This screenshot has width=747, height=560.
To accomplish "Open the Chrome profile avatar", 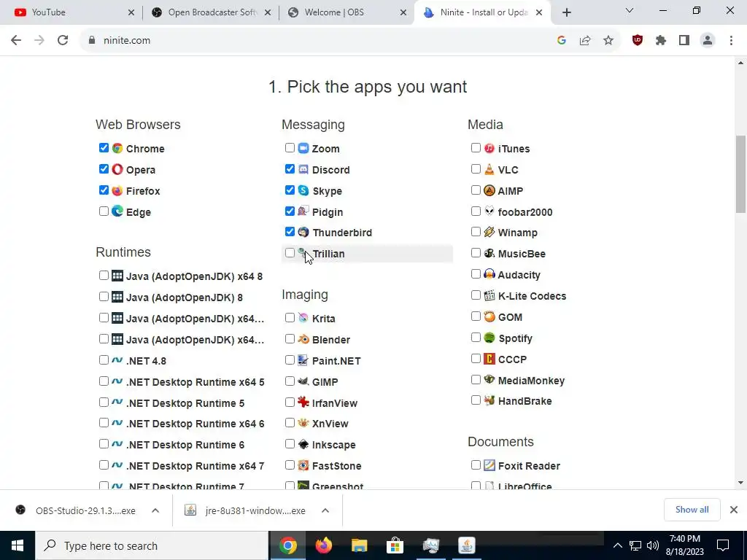I will pos(708,41).
